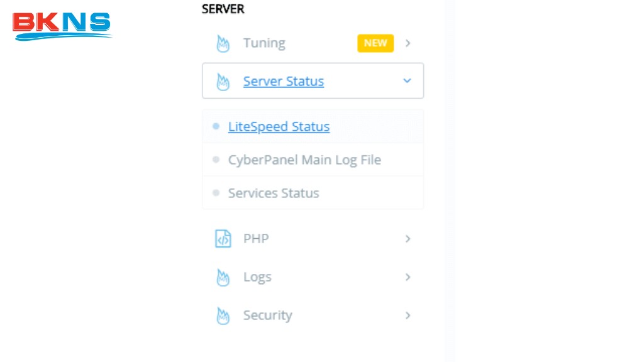Expand Tuning using its right chevron

[x=408, y=43]
